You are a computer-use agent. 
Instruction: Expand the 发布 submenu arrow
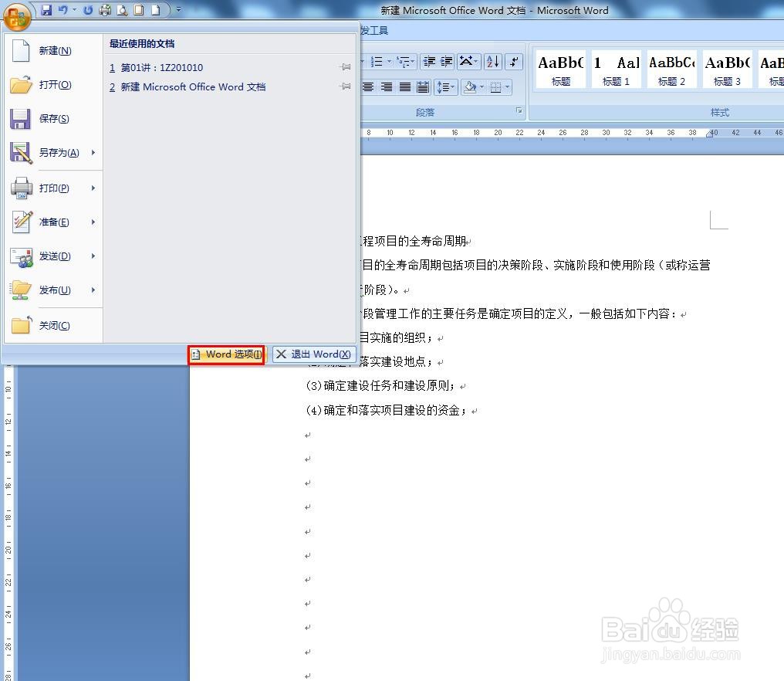[x=93, y=290]
